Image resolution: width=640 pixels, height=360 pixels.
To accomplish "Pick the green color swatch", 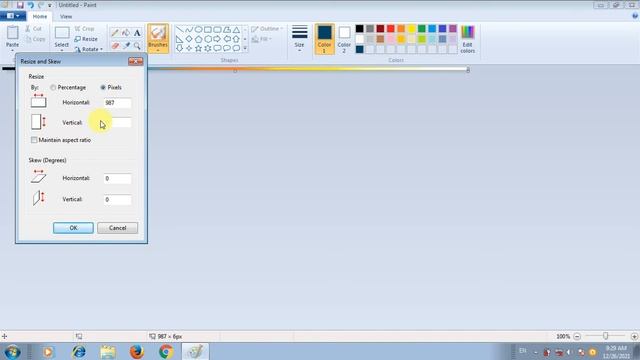I will 422,29.
